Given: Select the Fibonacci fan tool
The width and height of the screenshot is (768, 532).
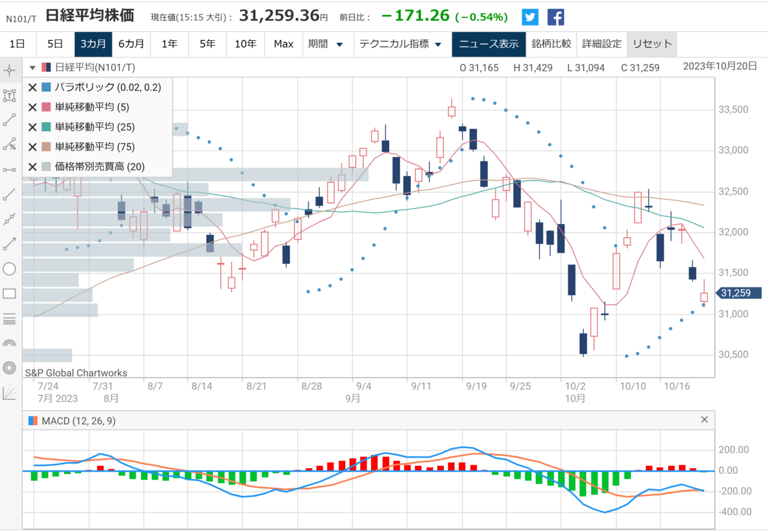Looking at the screenshot, I should click(x=10, y=392).
